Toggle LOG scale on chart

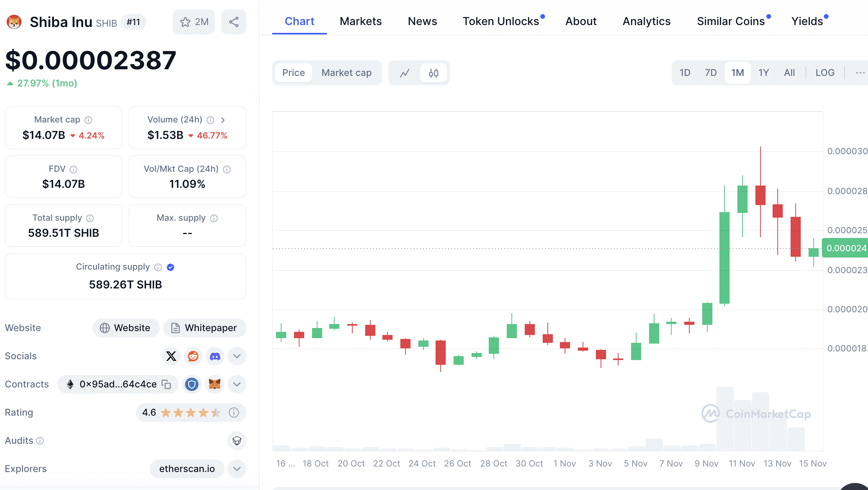[825, 73]
